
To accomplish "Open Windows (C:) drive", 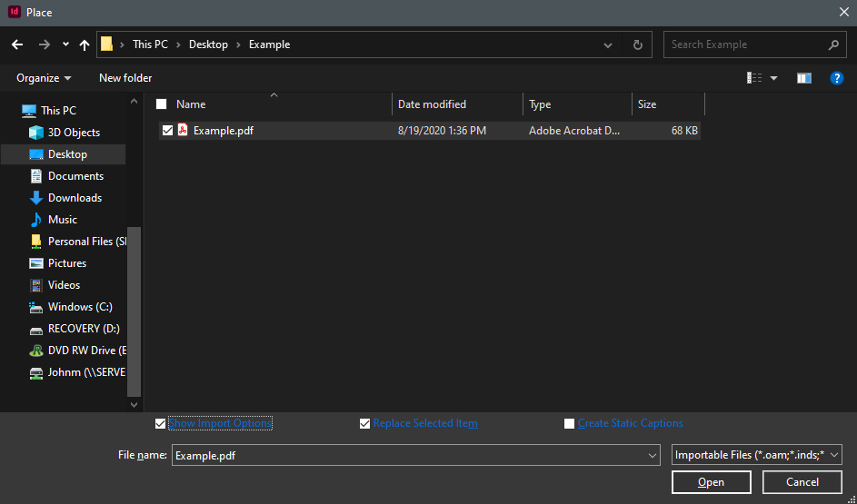I will coord(80,307).
